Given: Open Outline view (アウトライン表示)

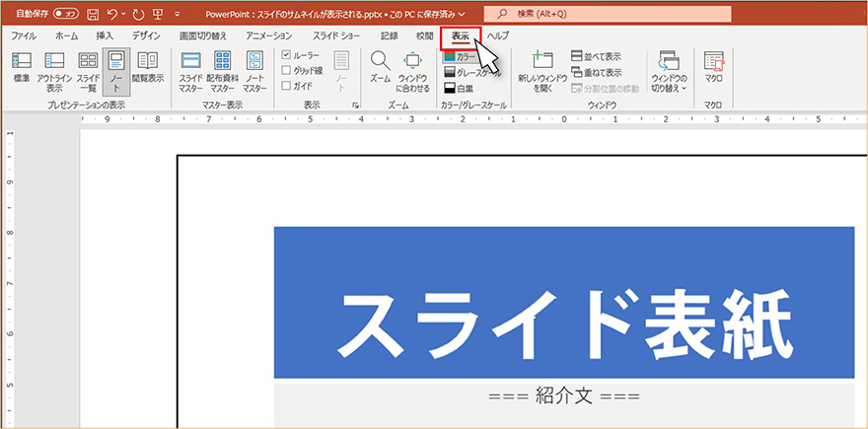Looking at the screenshot, I should tap(54, 68).
